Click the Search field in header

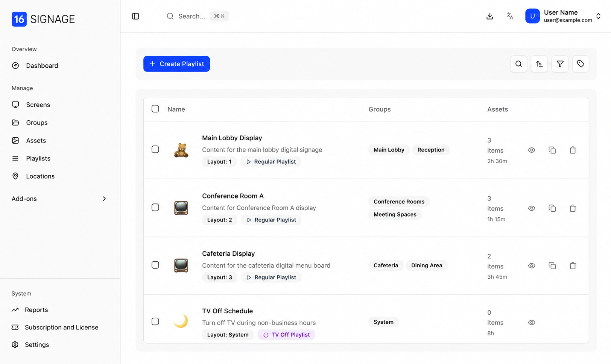197,16
